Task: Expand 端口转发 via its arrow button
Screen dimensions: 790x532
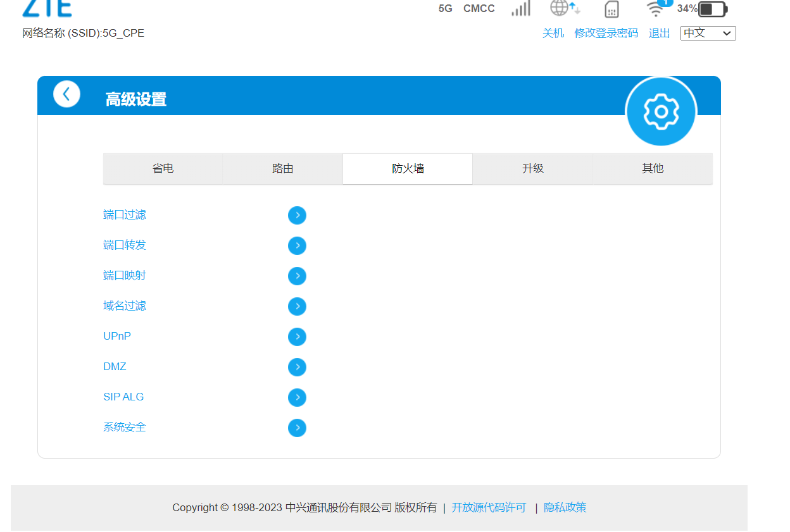Action: click(297, 246)
